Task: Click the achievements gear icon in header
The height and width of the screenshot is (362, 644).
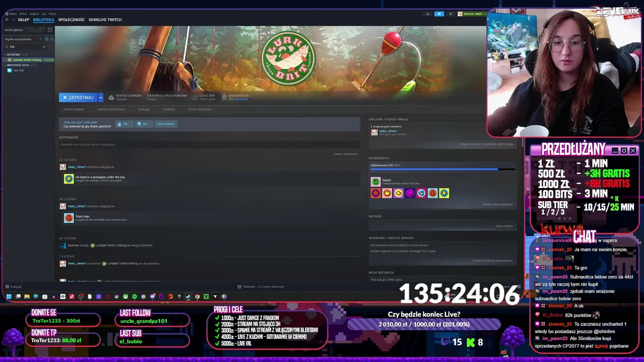Action: tap(224, 98)
